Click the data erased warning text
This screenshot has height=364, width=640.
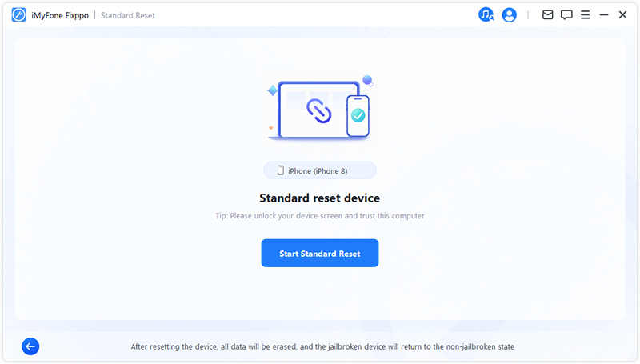[x=322, y=346]
